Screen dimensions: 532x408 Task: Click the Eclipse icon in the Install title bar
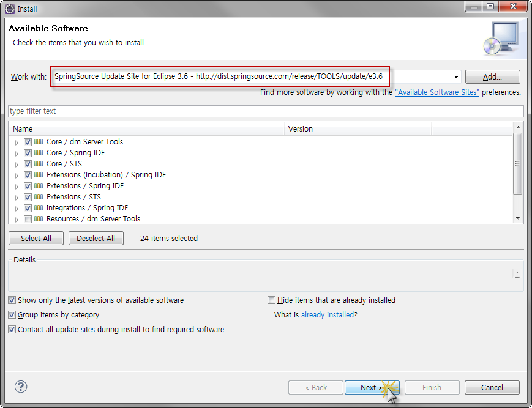pyautogui.click(x=10, y=9)
